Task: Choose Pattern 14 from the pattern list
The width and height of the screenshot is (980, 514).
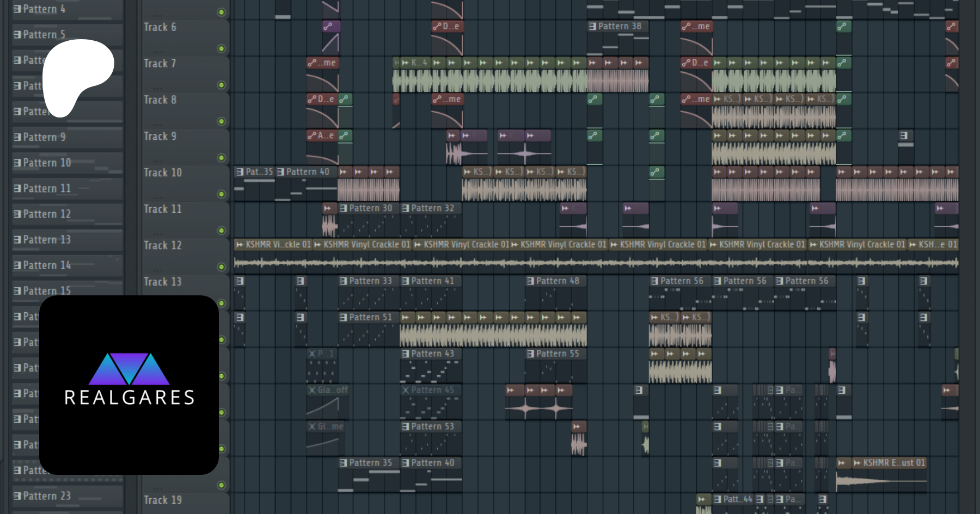Action: tap(47, 265)
